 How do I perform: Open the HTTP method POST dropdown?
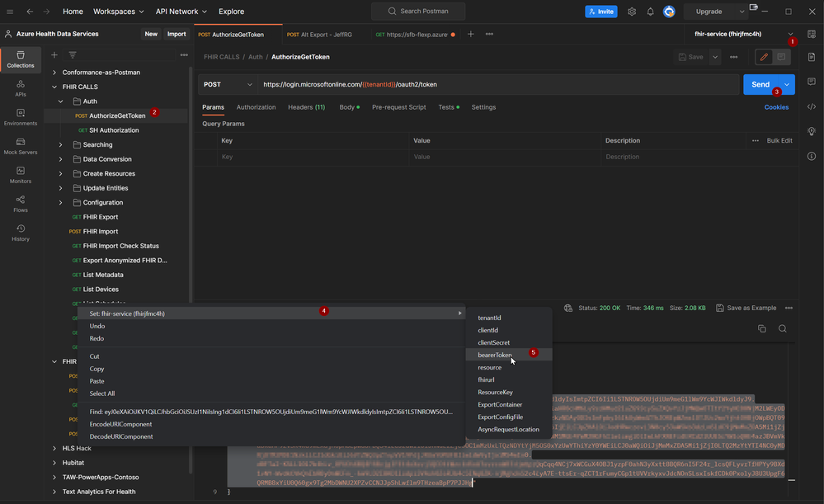click(x=227, y=85)
